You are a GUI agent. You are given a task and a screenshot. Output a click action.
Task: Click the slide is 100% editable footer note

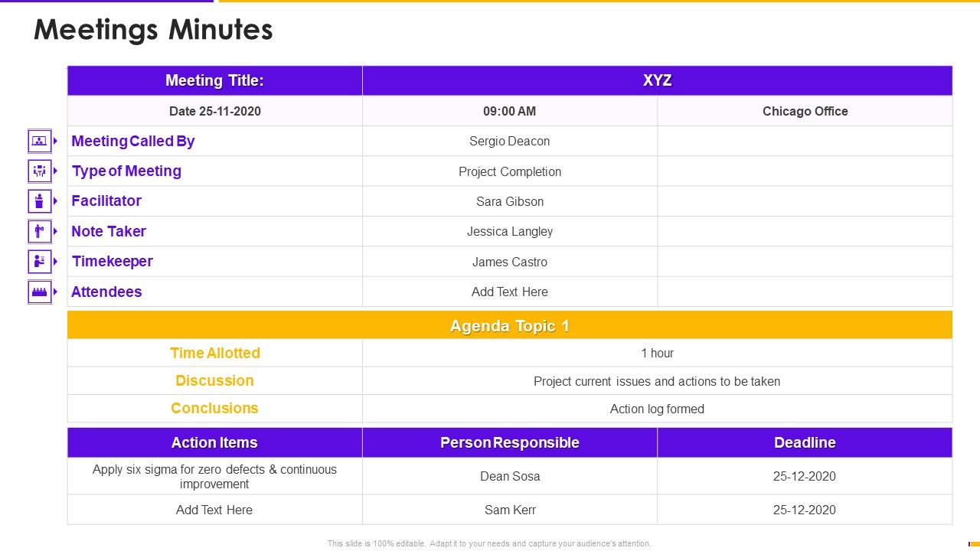point(489,543)
